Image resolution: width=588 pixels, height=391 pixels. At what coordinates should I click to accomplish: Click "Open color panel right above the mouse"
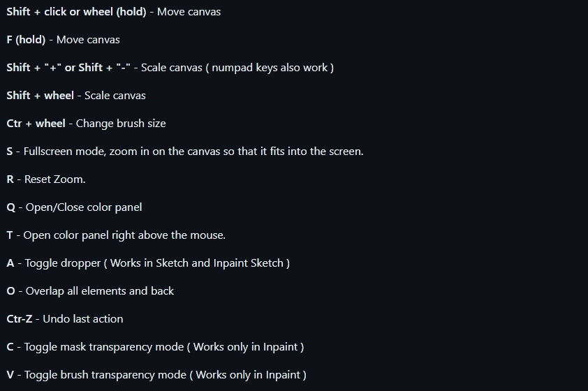pyautogui.click(x=124, y=235)
